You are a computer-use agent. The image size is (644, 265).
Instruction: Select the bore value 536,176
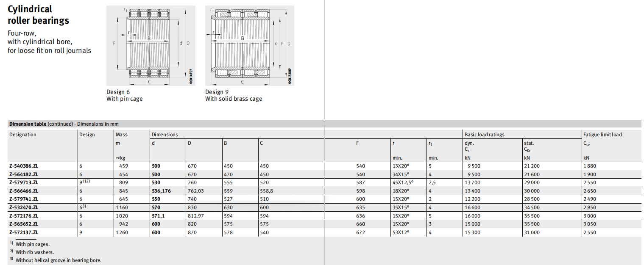162,191
